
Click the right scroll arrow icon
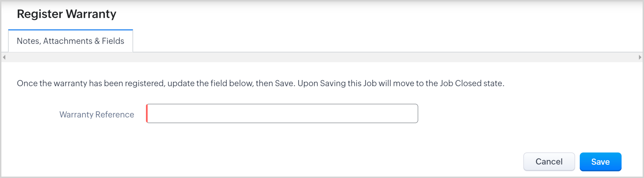[640, 57]
